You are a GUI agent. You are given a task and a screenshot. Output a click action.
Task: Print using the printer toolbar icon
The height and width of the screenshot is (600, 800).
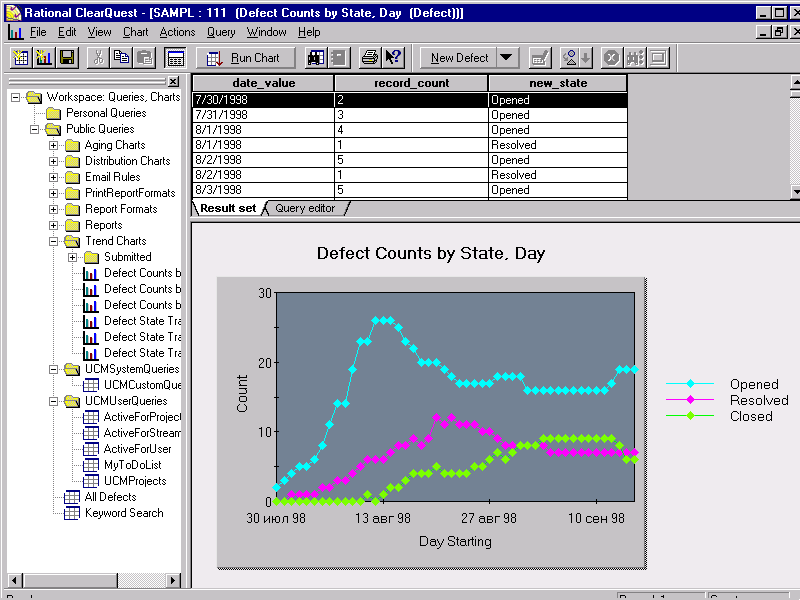369,58
